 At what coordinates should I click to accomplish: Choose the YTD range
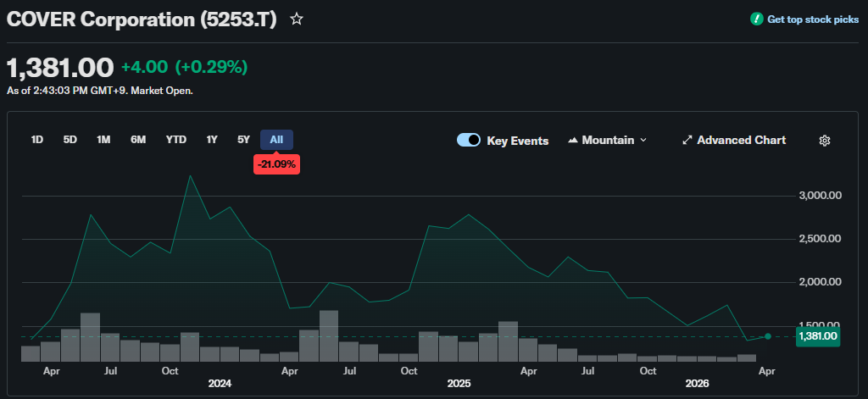[x=176, y=140]
